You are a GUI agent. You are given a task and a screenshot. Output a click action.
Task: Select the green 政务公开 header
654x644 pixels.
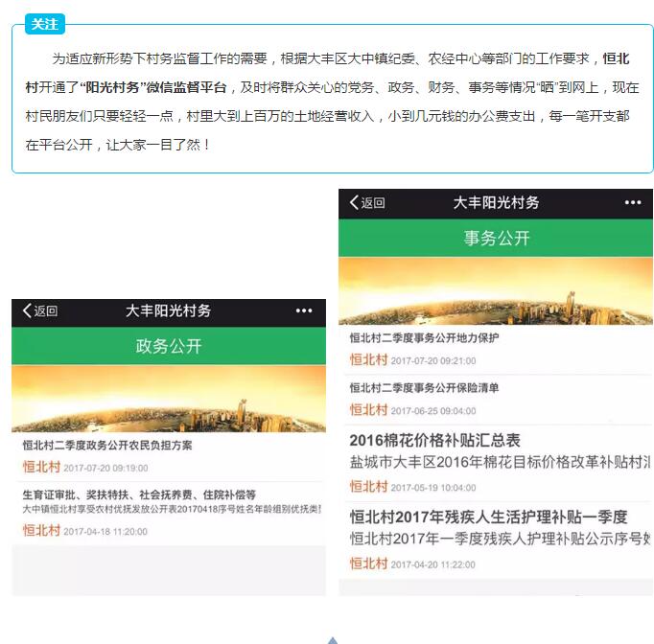pyautogui.click(x=169, y=346)
